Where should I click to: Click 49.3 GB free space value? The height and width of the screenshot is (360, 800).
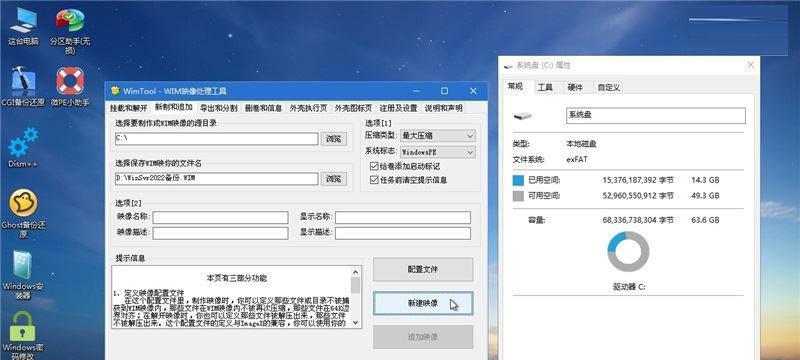click(706, 196)
